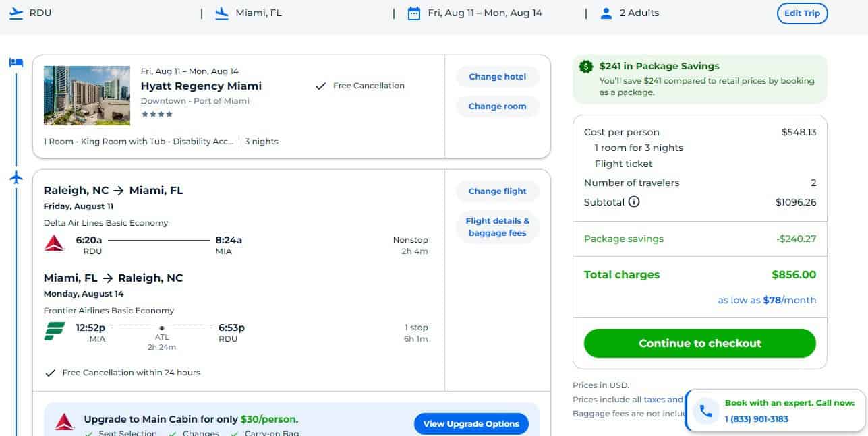Click the Hyatt Regency Miami hotel name

[201, 86]
